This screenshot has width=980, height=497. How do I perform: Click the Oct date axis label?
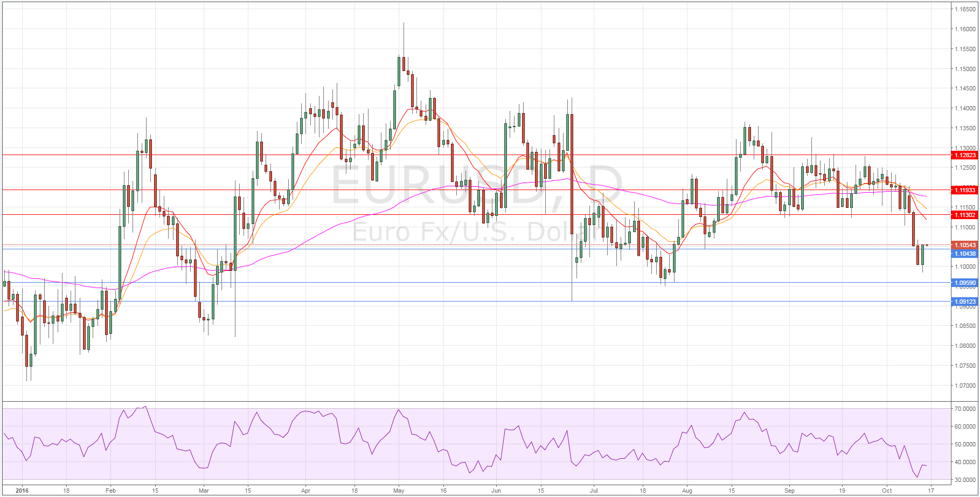click(x=887, y=491)
